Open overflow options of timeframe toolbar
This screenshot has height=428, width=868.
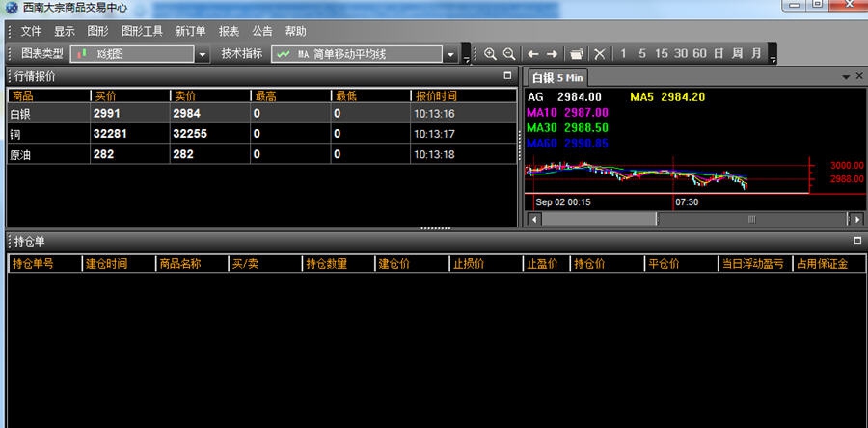[x=773, y=54]
